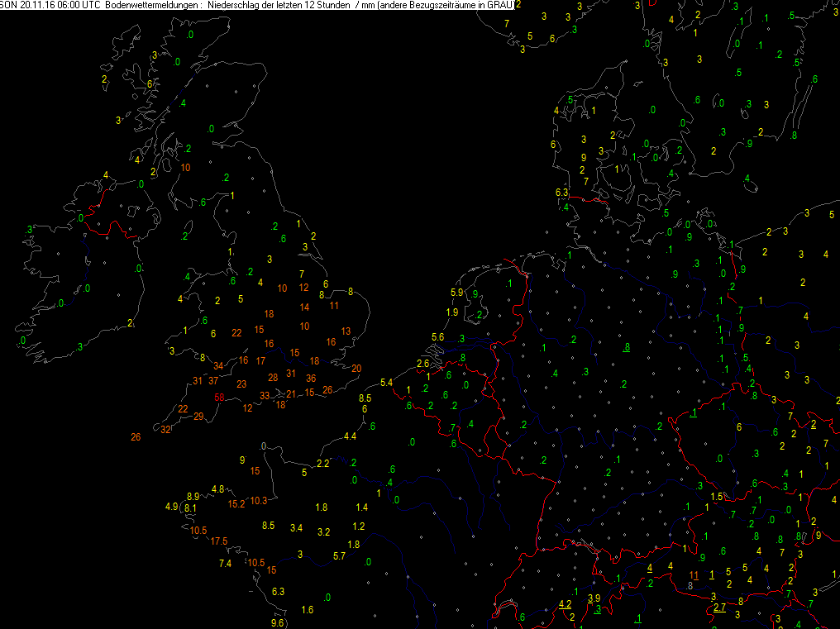Screen dimensions: 840x629
Task: Select the 5.4 value near Calais
Action: [x=386, y=383]
